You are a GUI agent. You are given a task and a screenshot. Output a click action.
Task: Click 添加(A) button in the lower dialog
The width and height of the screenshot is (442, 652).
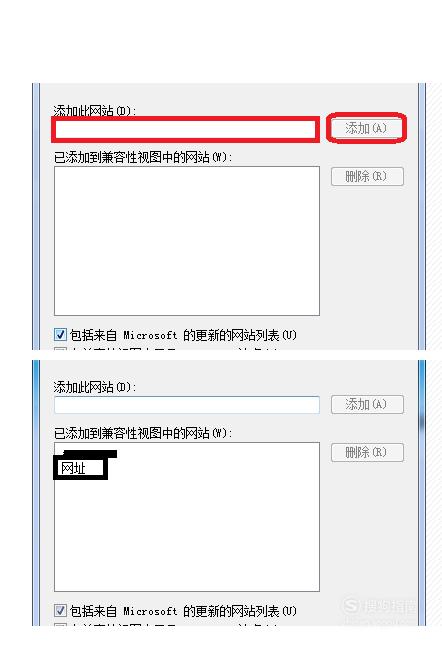point(367,404)
